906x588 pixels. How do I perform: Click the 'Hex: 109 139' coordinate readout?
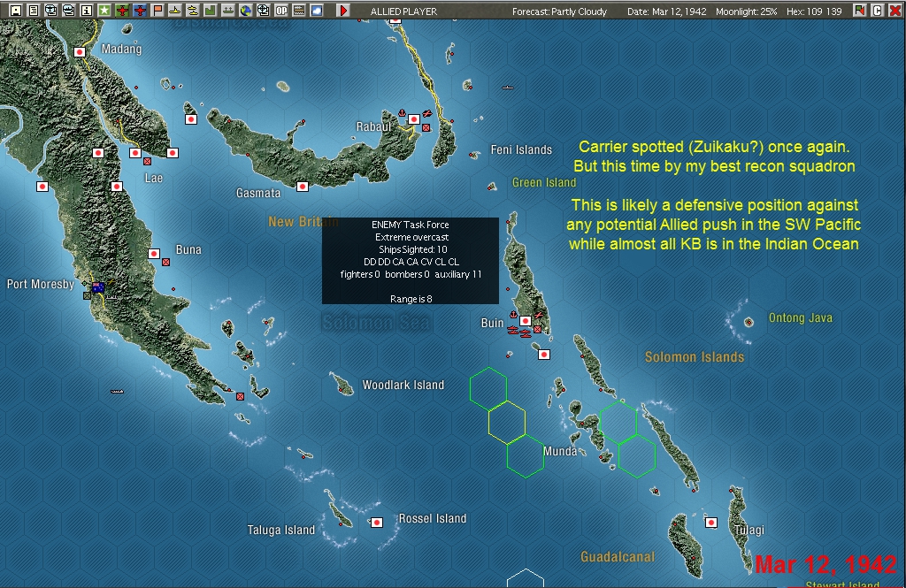point(814,11)
